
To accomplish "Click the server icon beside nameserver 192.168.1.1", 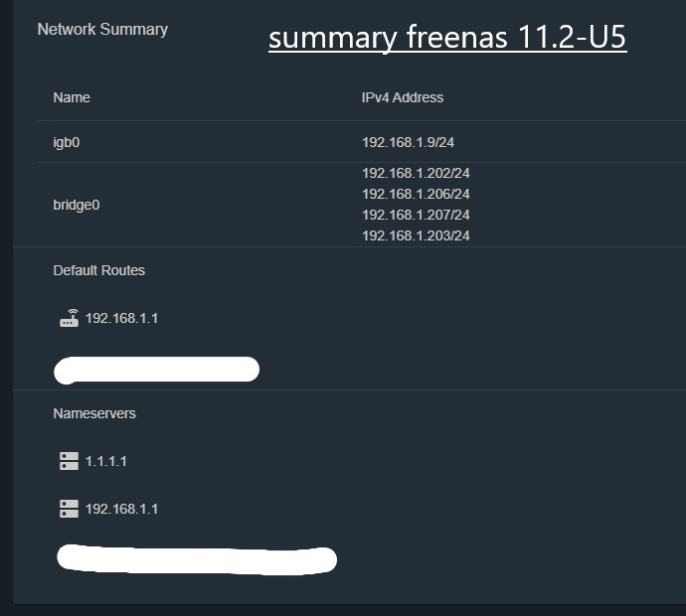I will click(70, 509).
